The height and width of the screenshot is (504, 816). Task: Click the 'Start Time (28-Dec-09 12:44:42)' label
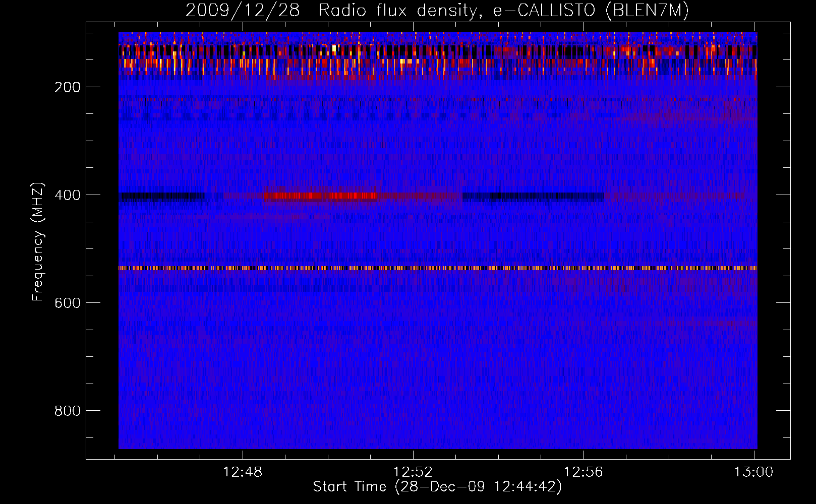tap(437, 487)
